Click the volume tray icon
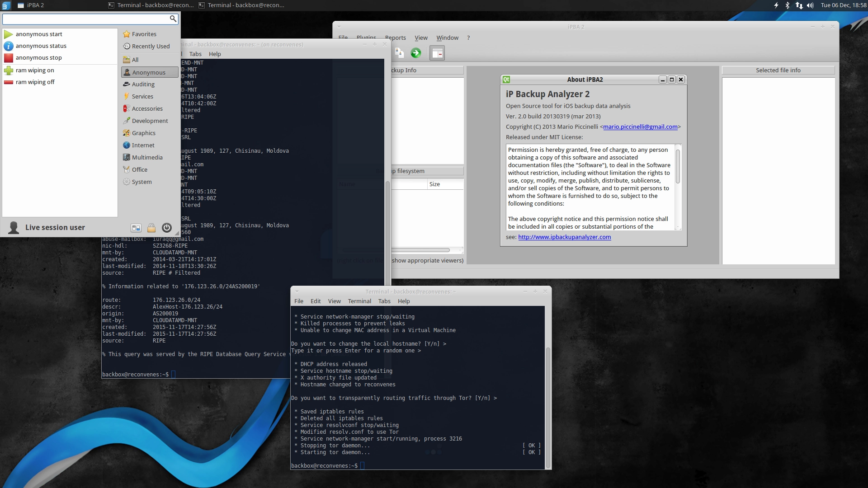Viewport: 868px width, 488px height. pos(810,5)
